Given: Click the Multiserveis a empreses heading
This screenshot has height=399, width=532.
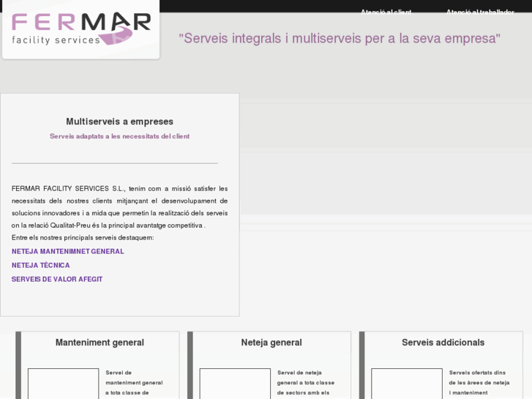Looking at the screenshot, I should point(119,122).
